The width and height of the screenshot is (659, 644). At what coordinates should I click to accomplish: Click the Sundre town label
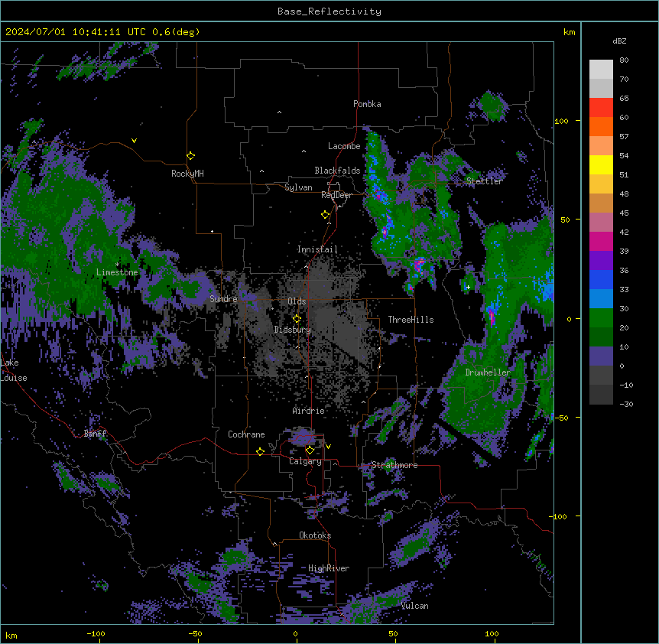(x=223, y=299)
